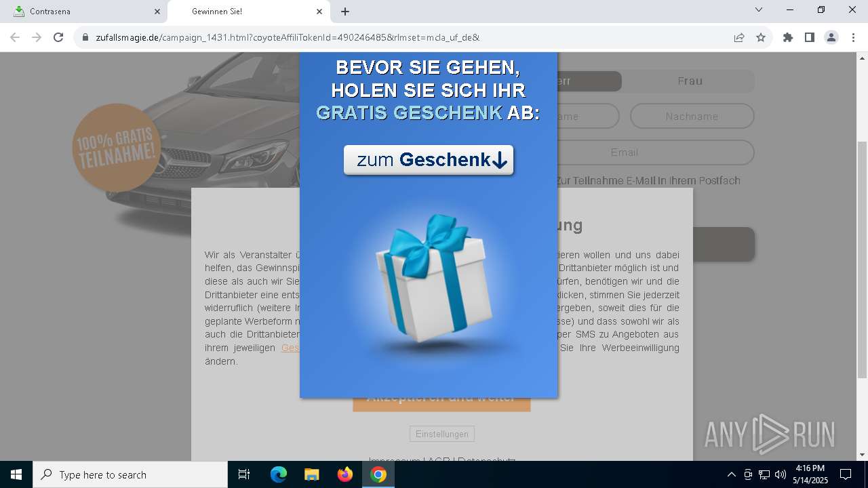Open Chrome three-dot menu
The height and width of the screenshot is (488, 868).
coord(853,37)
